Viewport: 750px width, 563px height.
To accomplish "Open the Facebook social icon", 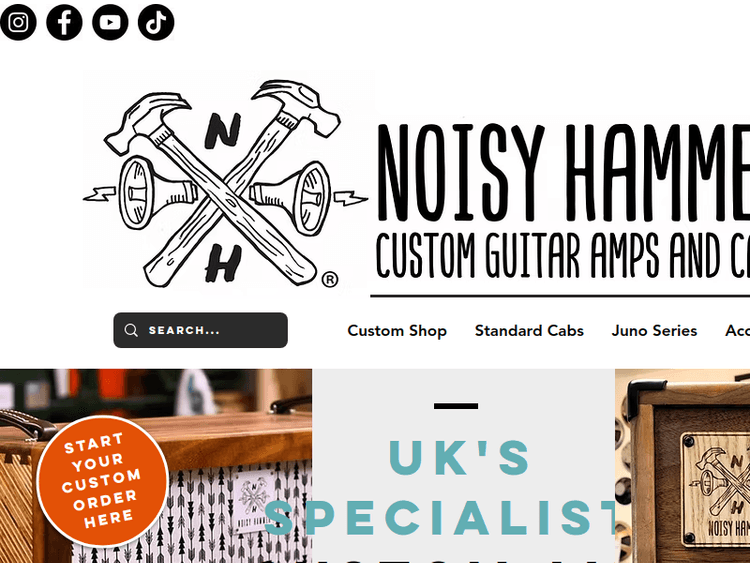I will click(x=64, y=22).
